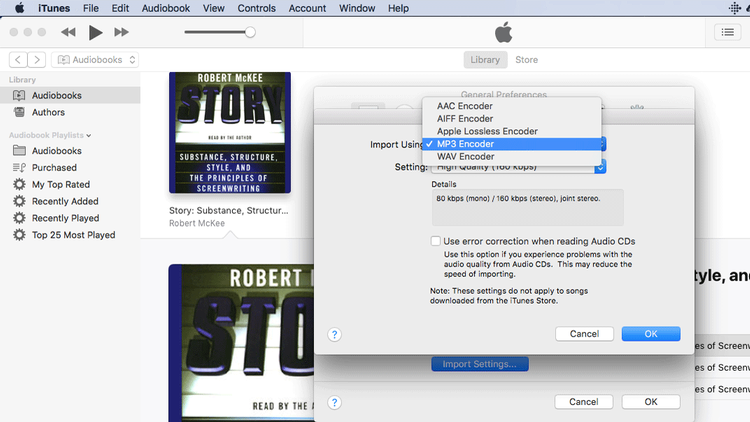The image size is (750, 422).
Task: Click the Apple logo in the display
Action: [503, 33]
